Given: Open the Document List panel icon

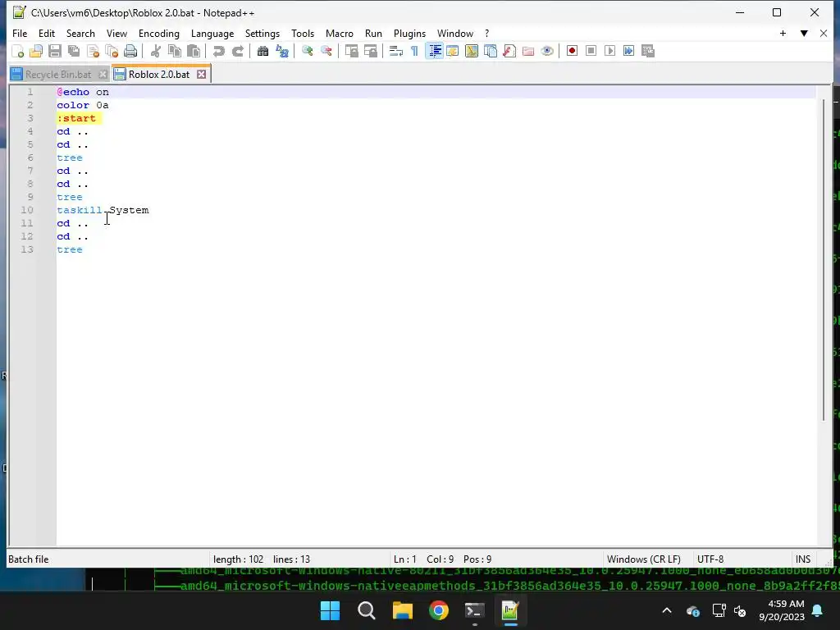Looking at the screenshot, I should (x=491, y=51).
